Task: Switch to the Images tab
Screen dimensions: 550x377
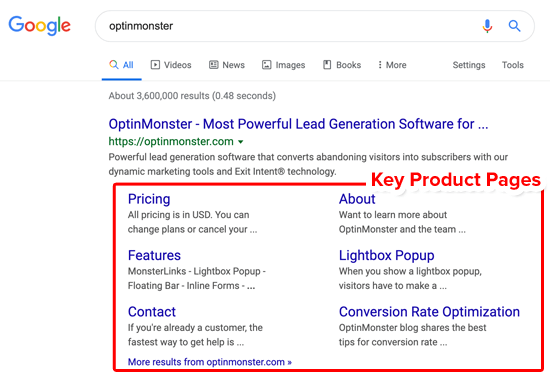Action: point(283,65)
